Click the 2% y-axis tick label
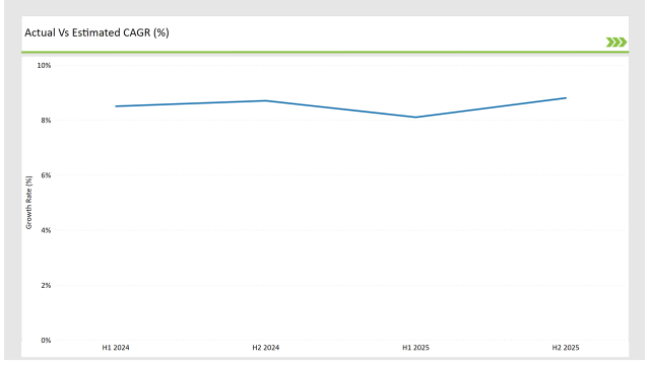Viewport: 650px width, 365px height. [46, 285]
